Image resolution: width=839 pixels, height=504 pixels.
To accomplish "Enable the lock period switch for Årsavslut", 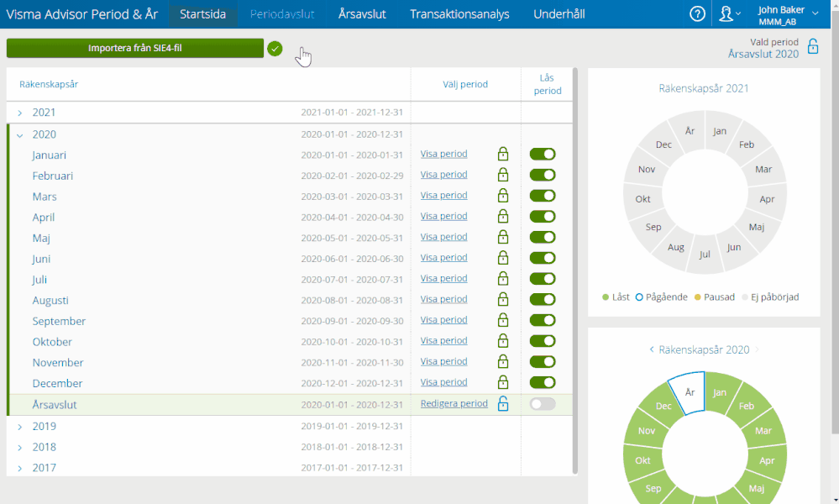I will (x=543, y=404).
